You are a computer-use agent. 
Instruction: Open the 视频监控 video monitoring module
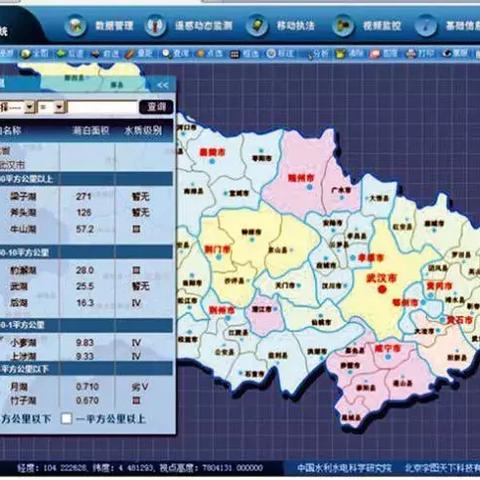click(367, 25)
